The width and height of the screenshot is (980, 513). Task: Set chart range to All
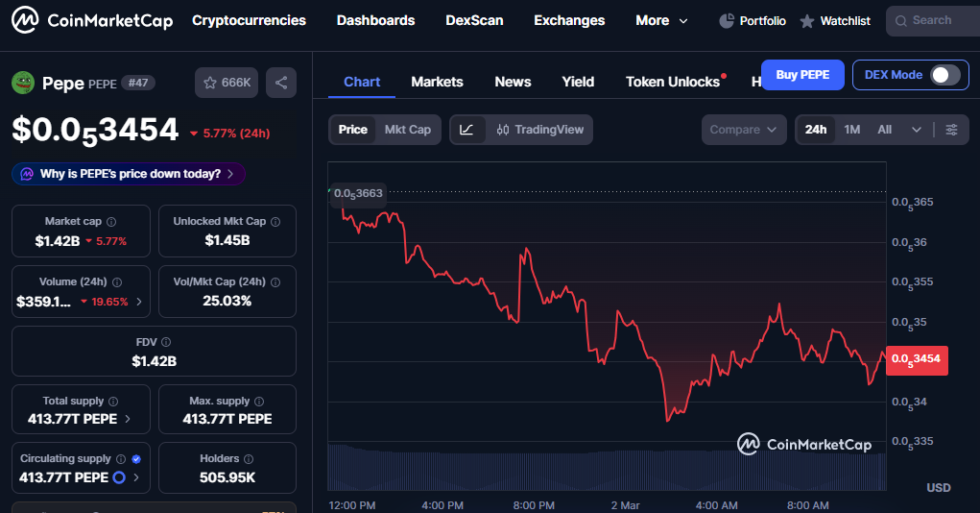point(884,130)
